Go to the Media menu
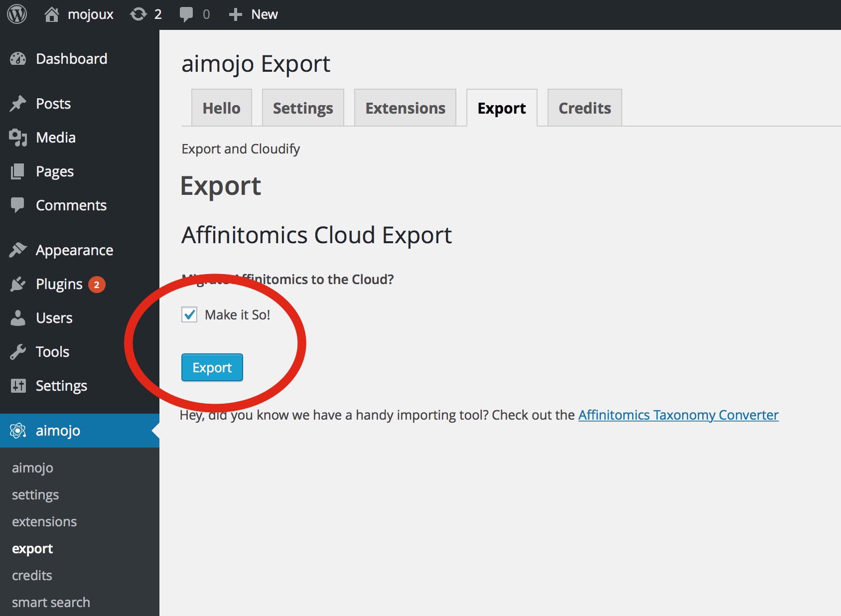 click(x=80, y=138)
